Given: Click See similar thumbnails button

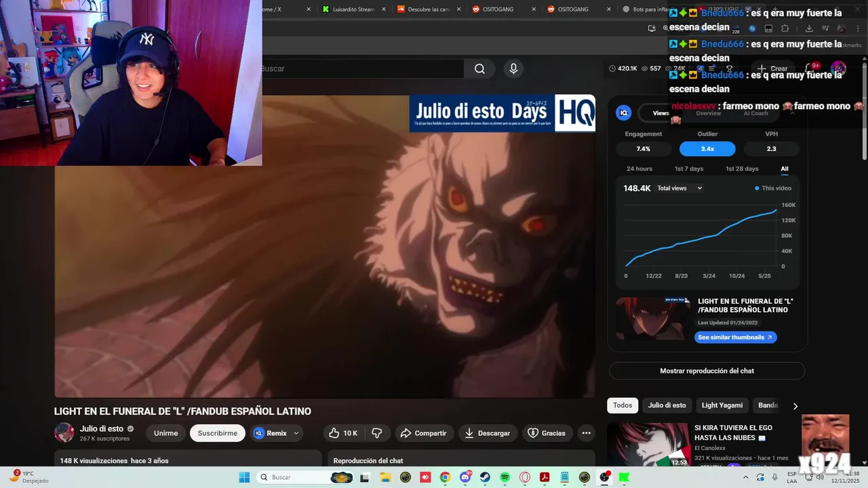Looking at the screenshot, I should pyautogui.click(x=735, y=338).
